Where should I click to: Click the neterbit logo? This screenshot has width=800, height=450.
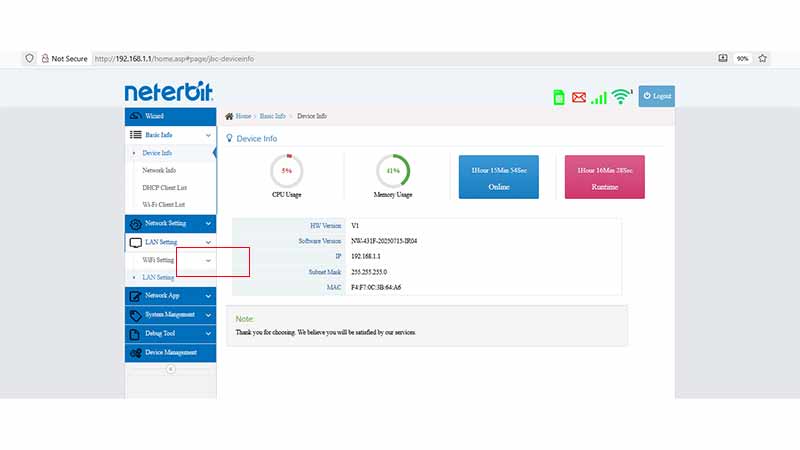pos(169,92)
